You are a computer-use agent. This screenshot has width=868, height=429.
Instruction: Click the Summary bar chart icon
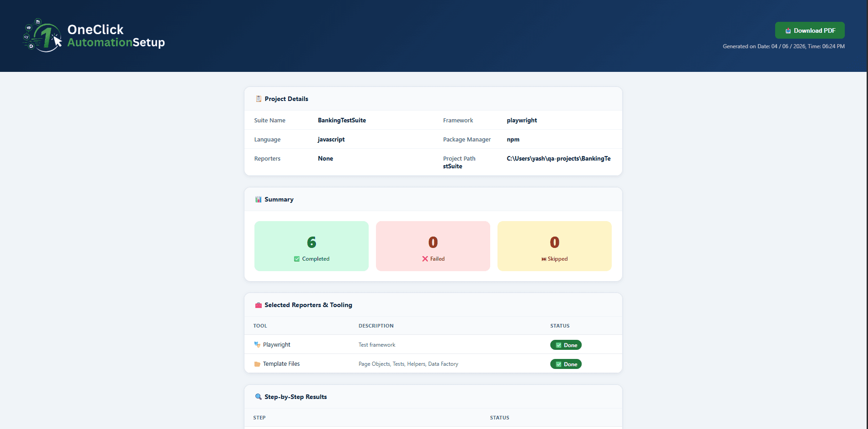point(258,199)
